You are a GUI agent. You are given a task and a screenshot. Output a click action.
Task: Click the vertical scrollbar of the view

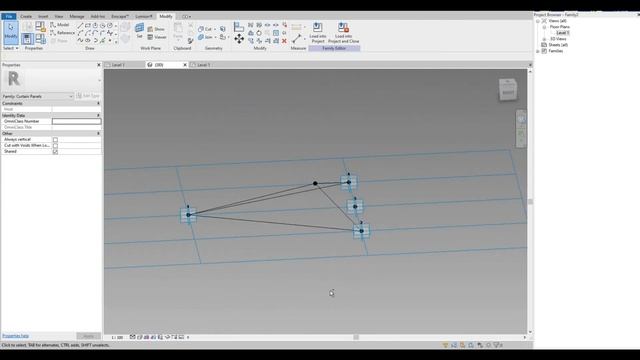click(530, 202)
